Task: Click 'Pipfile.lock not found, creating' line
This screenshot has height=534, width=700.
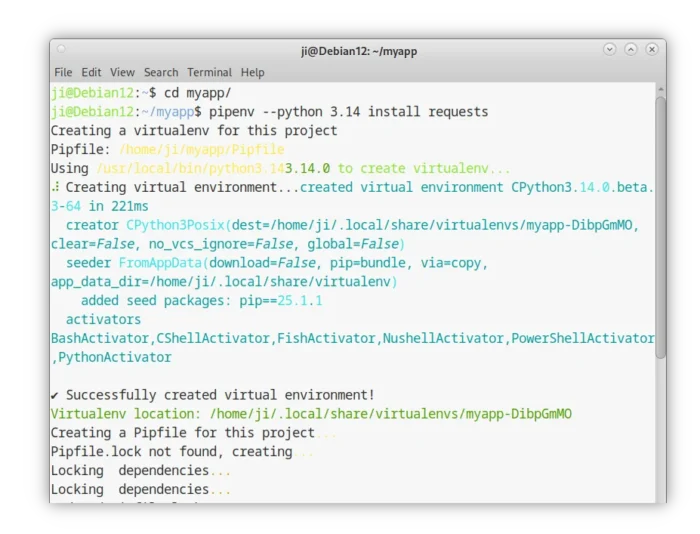Action: pyautogui.click(x=171, y=451)
